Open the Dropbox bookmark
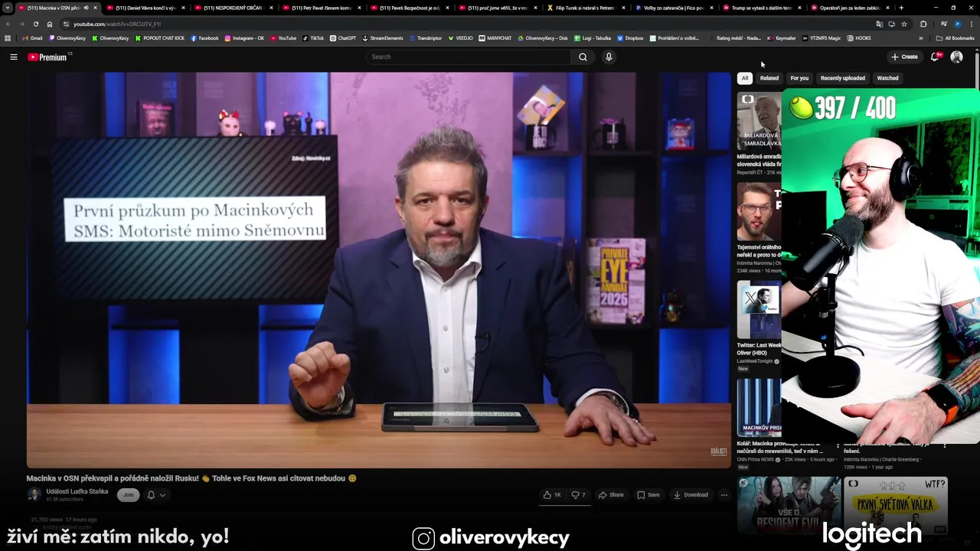The width and height of the screenshot is (980, 551). pyautogui.click(x=630, y=38)
